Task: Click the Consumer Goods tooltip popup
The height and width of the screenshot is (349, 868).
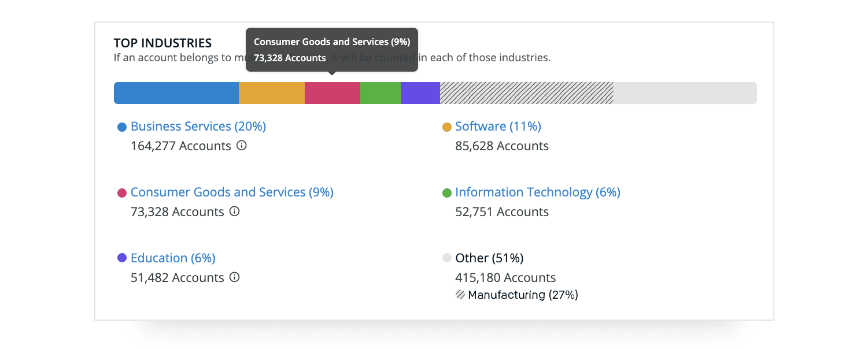Action: click(x=332, y=50)
